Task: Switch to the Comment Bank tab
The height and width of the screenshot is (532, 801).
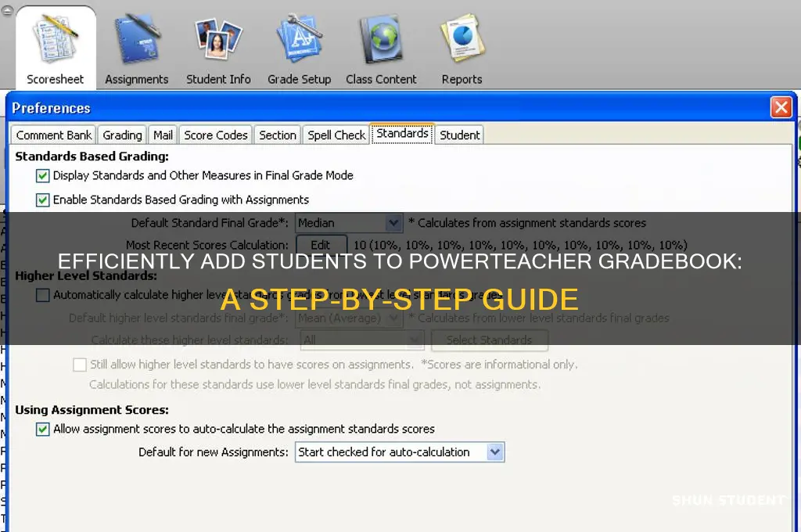Action: (54, 135)
